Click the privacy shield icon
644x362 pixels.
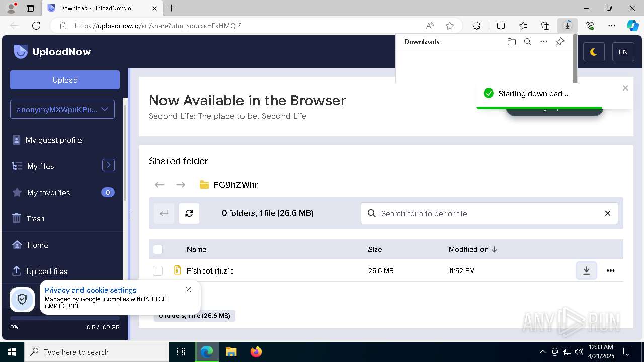pyautogui.click(x=22, y=300)
